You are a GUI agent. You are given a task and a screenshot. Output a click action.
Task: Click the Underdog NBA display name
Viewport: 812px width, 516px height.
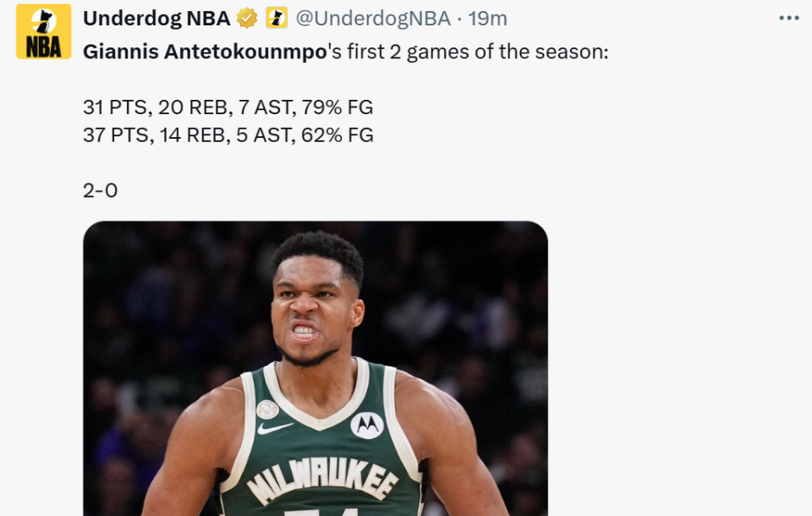(x=156, y=18)
